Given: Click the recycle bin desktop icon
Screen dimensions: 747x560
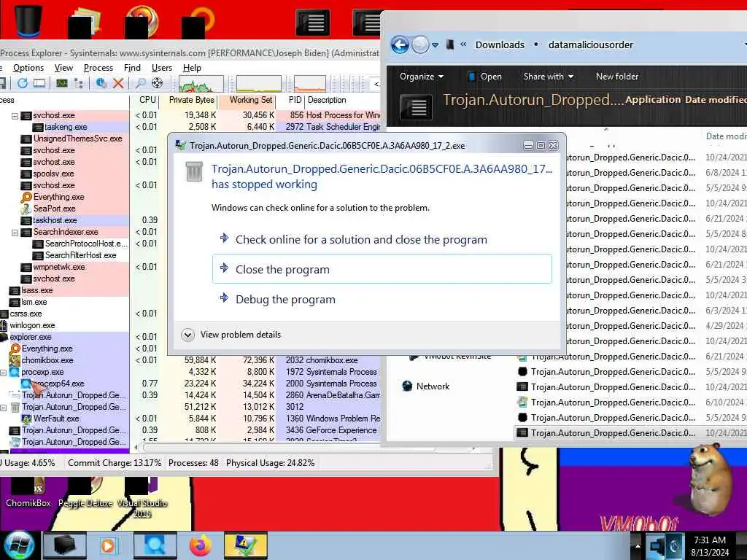Looking at the screenshot, I should pos(28,20).
